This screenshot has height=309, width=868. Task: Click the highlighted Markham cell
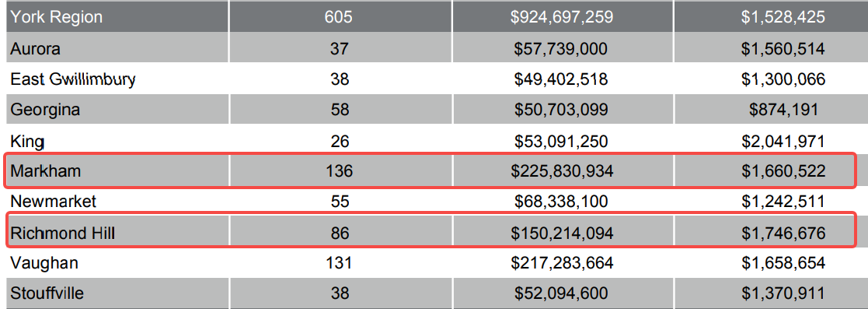117,171
